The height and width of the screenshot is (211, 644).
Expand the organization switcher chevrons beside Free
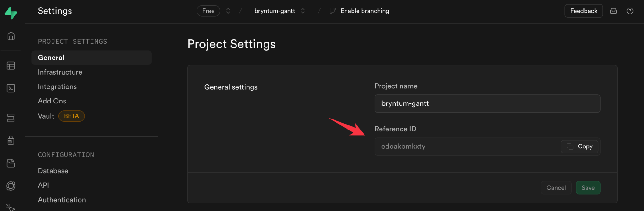(228, 11)
